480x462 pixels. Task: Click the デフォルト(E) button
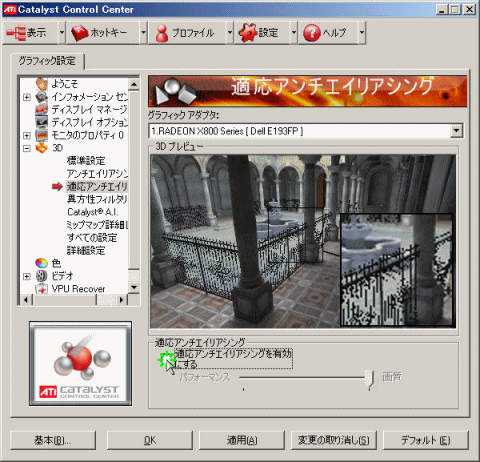point(426,440)
